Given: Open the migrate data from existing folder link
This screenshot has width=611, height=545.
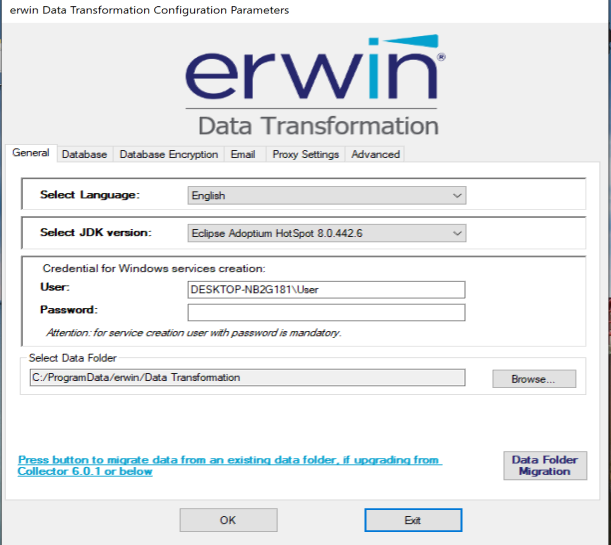Looking at the screenshot, I should 230,466.
